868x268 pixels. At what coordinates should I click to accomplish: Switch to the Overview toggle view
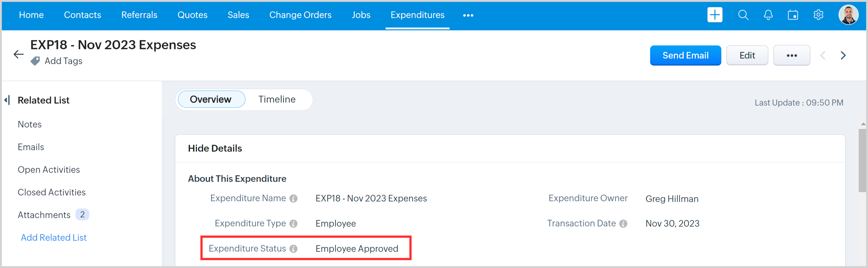tap(211, 99)
